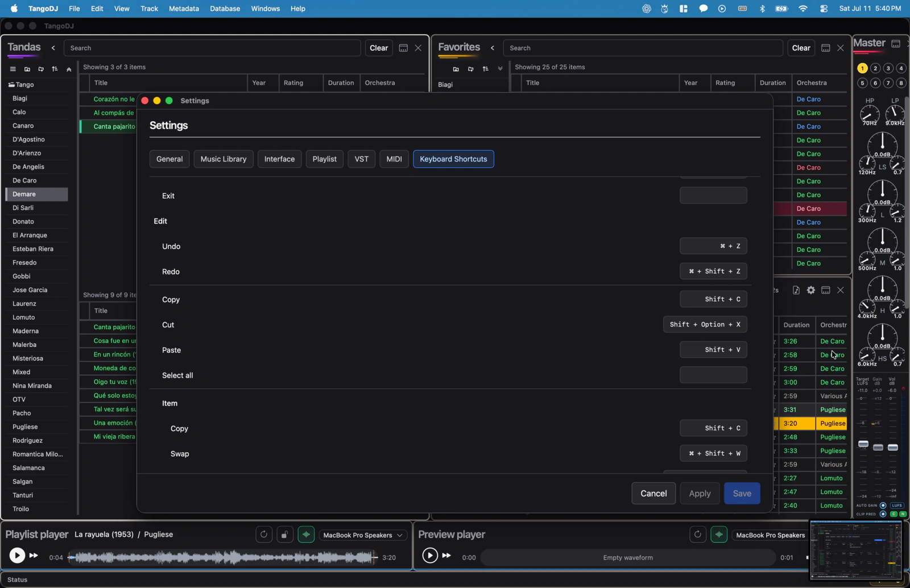
Task: Select Master preset 4
Action: [x=901, y=68]
